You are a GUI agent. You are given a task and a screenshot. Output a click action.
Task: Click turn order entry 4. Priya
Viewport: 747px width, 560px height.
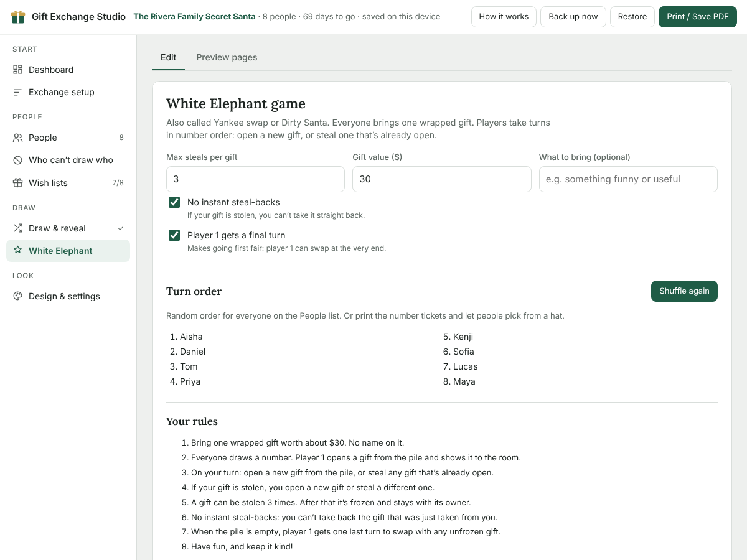pos(185,381)
